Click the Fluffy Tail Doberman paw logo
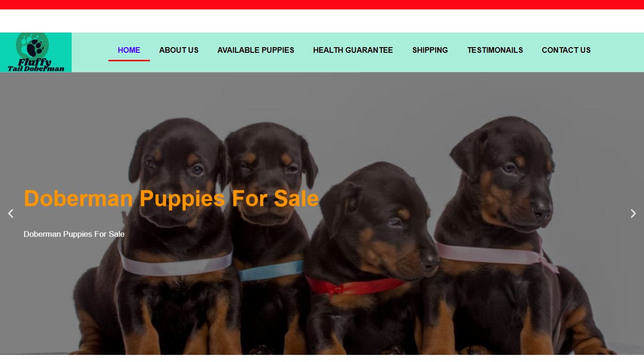This screenshot has width=644, height=362. 36,52
